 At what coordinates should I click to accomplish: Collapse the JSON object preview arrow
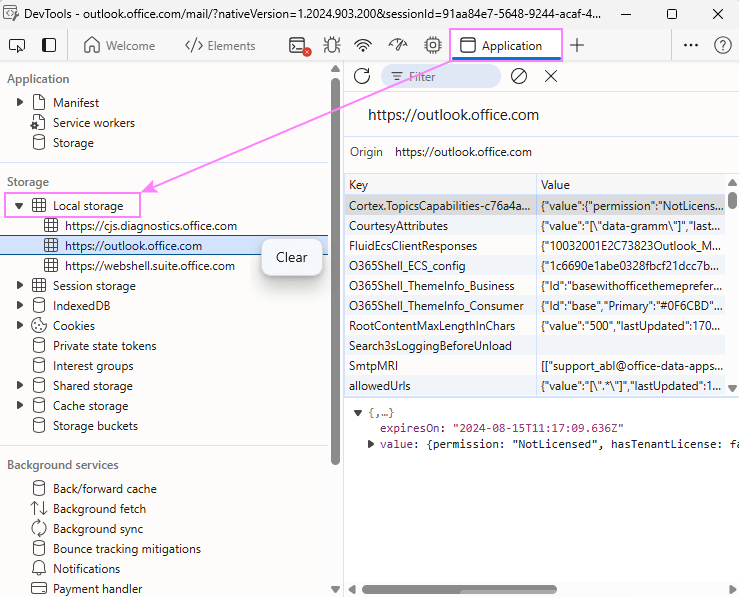click(x=358, y=413)
